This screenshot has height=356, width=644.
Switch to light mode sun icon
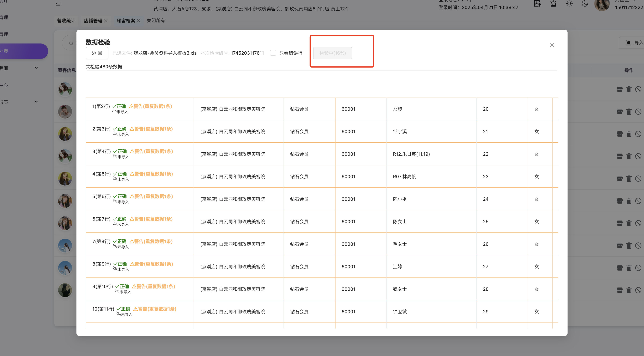coord(569,4)
